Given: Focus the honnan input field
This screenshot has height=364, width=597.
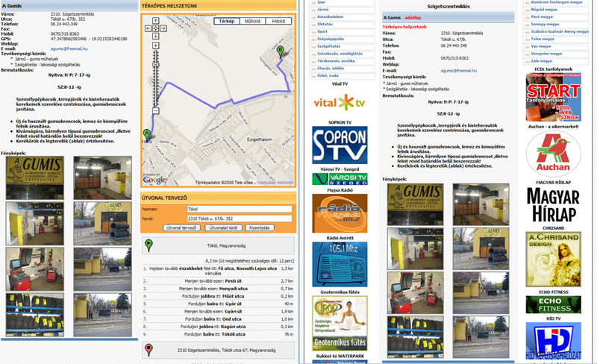Looking at the screenshot, I should tap(239, 209).
